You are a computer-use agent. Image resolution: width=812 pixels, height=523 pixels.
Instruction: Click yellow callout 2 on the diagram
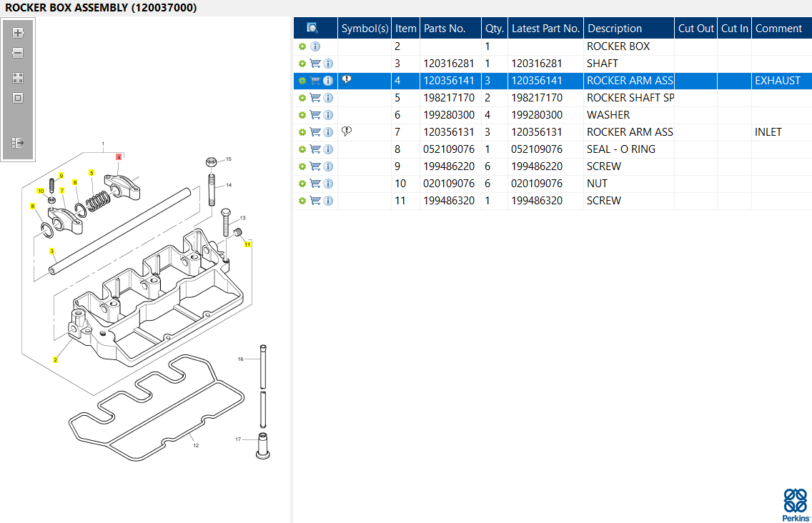[55, 359]
